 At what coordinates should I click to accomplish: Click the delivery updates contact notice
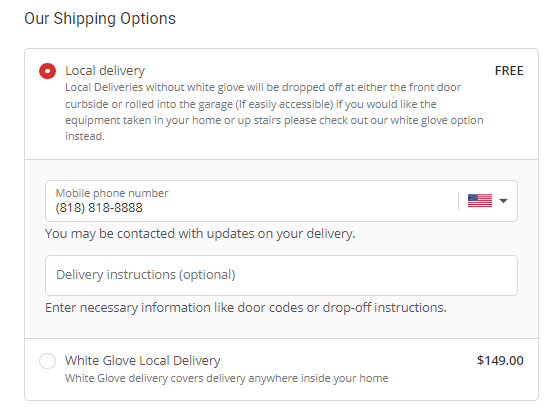[200, 234]
